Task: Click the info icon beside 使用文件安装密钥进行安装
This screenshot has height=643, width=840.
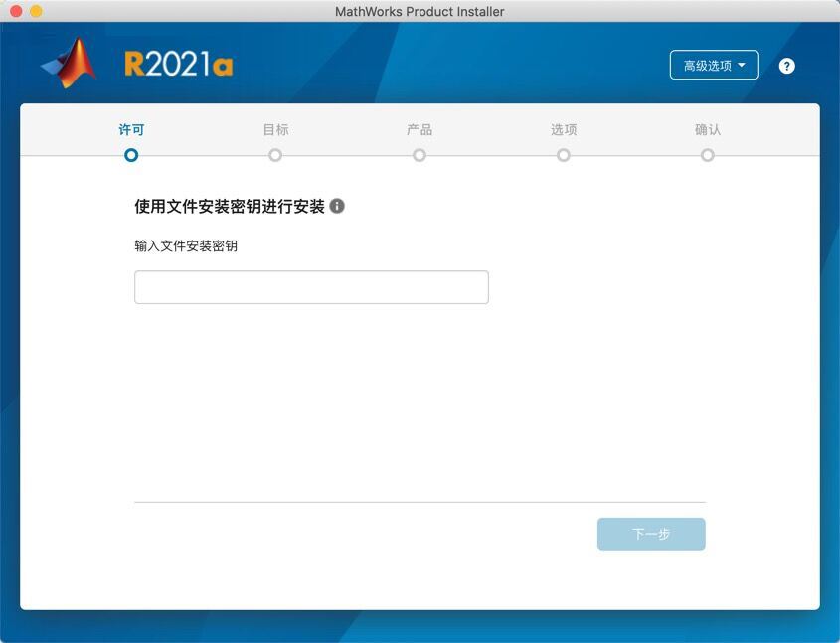Action: tap(337, 206)
